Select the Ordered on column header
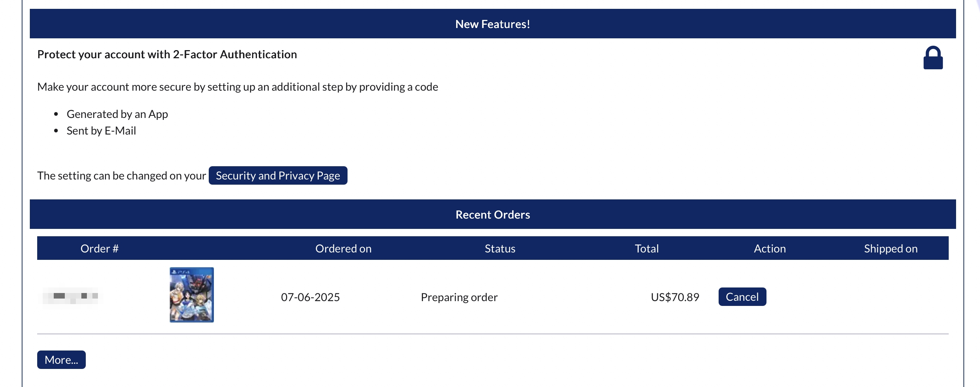Viewport: 980px width, 387px height. [343, 248]
